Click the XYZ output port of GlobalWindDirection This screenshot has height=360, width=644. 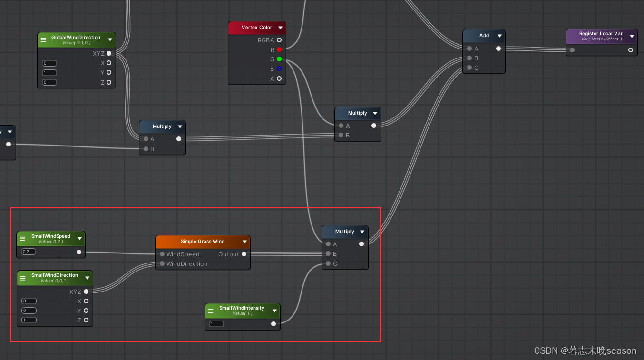(x=109, y=53)
